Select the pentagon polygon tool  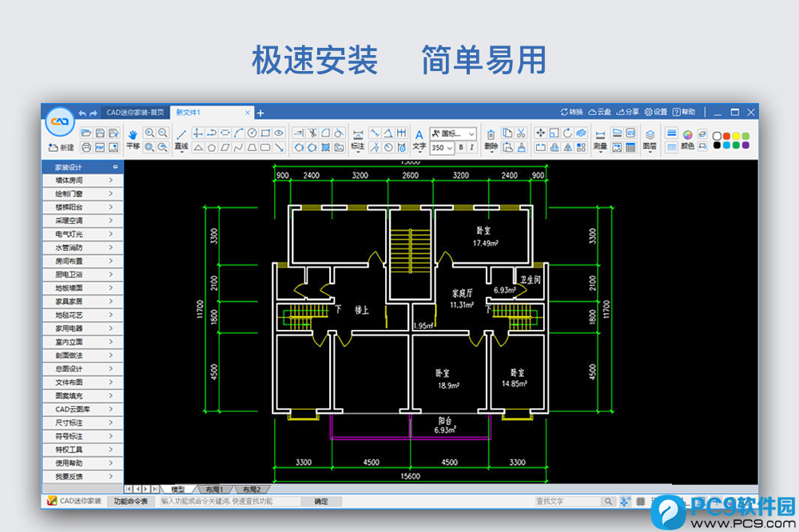tap(212, 148)
